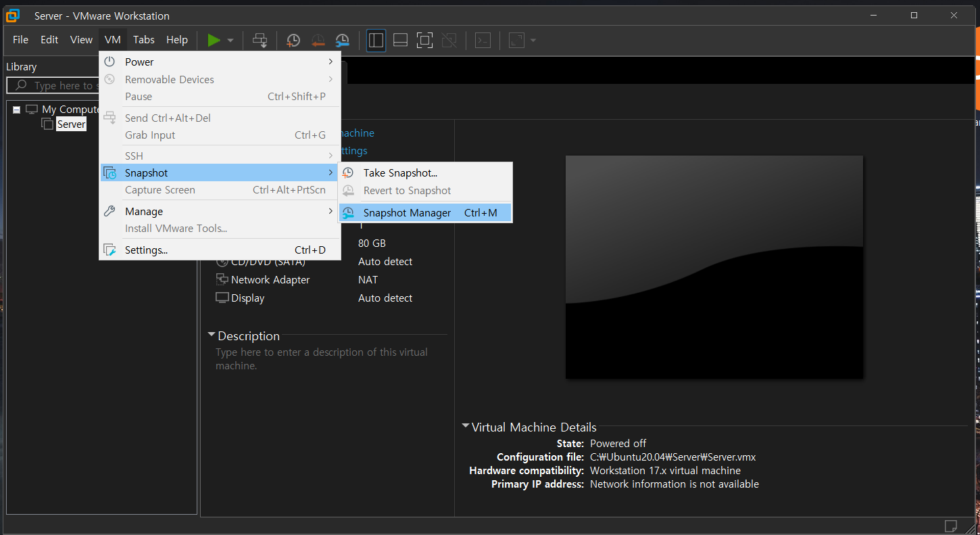The image size is (980, 535).
Task: Click the Power icon in the VM menu
Action: pos(109,62)
